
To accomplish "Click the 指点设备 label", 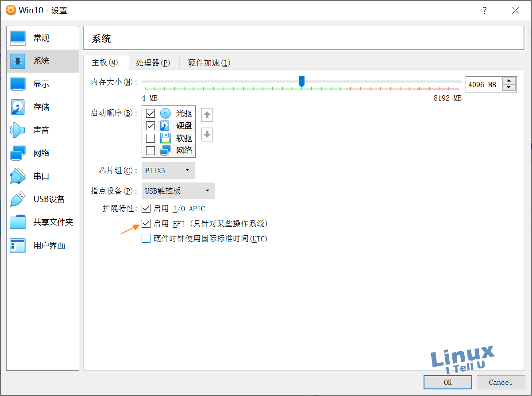I will (114, 191).
